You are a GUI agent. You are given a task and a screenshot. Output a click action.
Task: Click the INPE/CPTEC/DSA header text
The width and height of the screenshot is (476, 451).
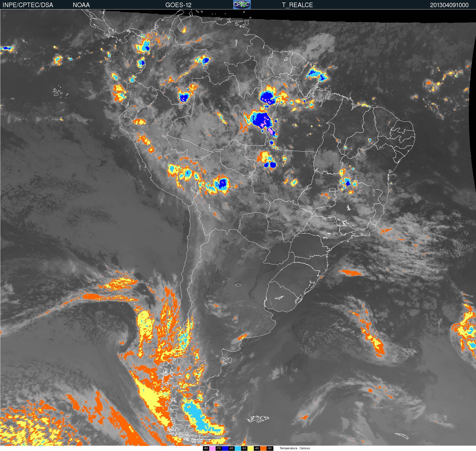pos(28,5)
